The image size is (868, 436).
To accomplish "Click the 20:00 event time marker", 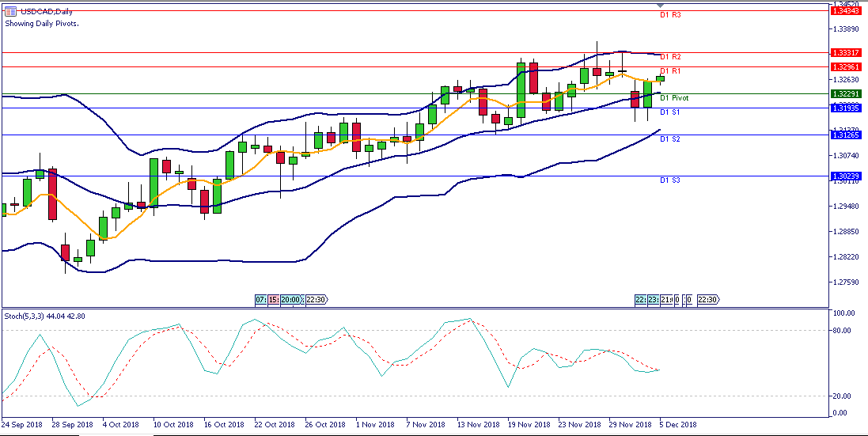I will click(290, 300).
